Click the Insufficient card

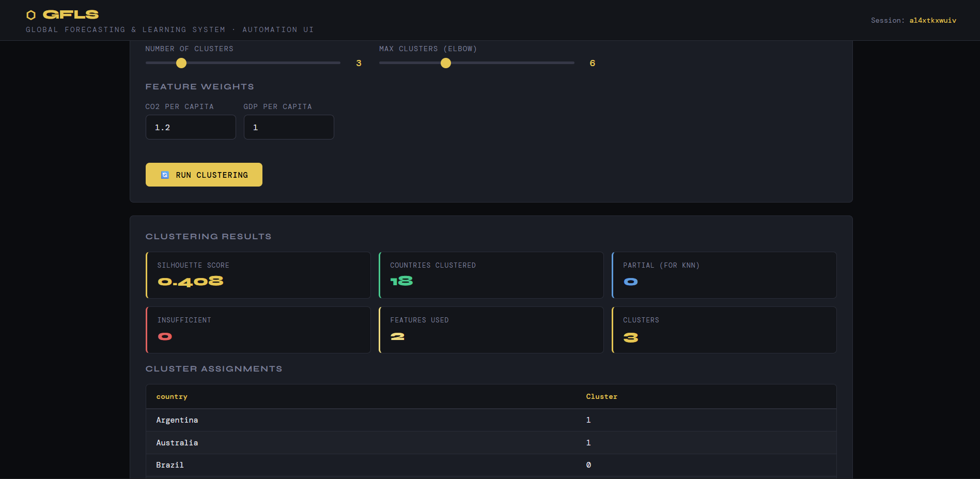pyautogui.click(x=258, y=330)
